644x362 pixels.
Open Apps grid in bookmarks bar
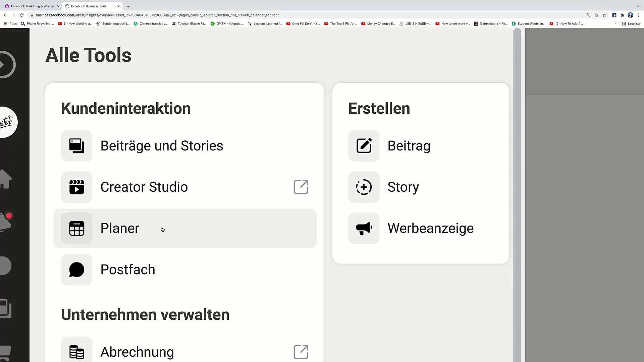[10, 23]
